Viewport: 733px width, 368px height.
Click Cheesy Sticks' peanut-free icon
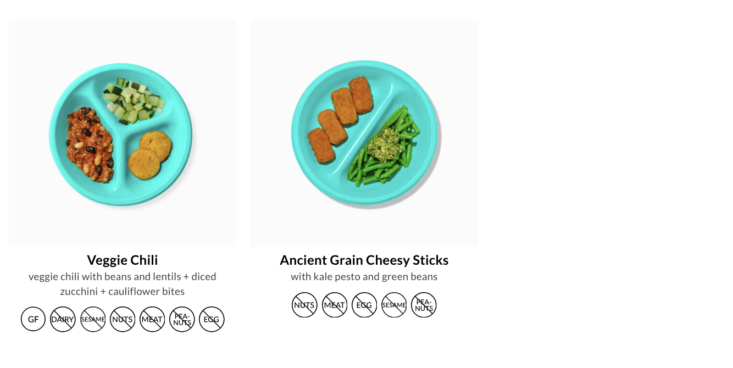tap(424, 305)
